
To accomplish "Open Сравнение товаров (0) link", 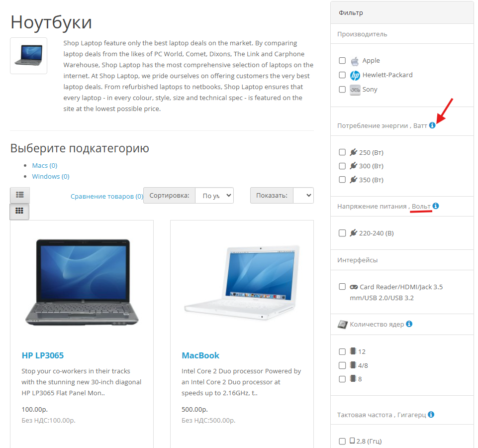I will click(x=107, y=196).
